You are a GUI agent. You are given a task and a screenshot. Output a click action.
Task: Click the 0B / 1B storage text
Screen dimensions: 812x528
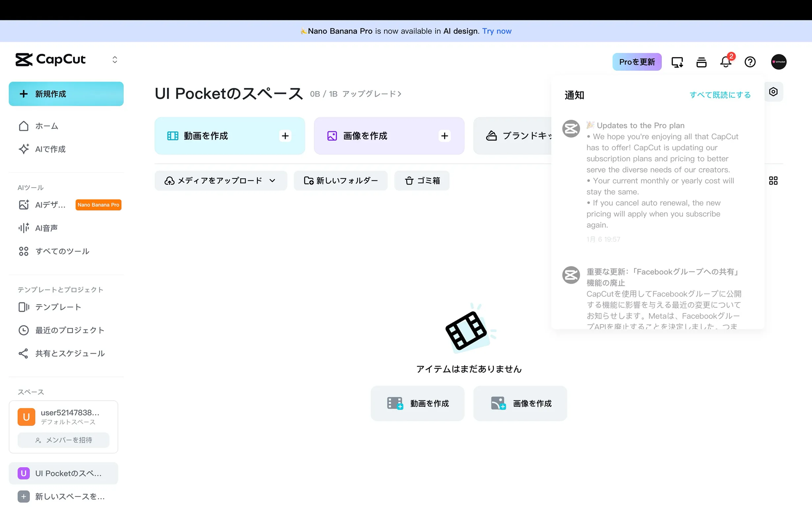click(323, 94)
